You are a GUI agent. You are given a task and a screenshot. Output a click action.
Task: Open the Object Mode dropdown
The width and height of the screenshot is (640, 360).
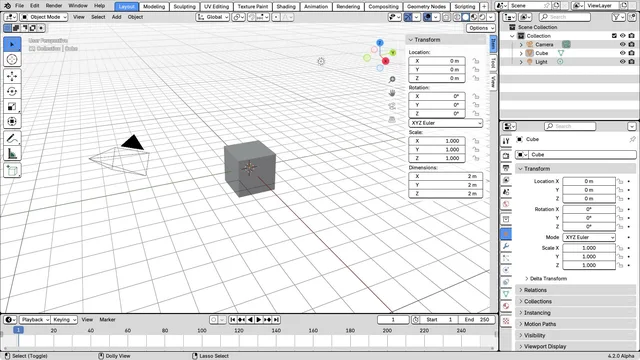click(44, 17)
